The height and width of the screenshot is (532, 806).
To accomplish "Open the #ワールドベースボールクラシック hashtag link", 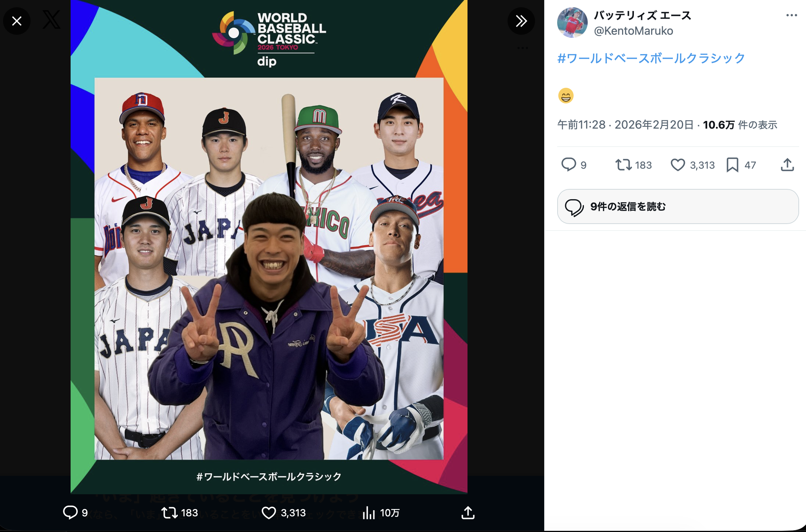I will [651, 58].
